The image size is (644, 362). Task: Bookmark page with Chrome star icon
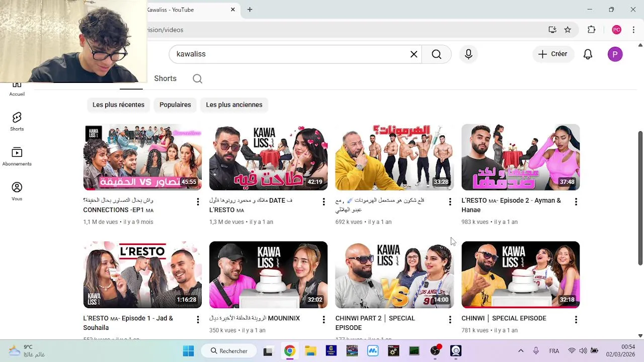click(568, 30)
